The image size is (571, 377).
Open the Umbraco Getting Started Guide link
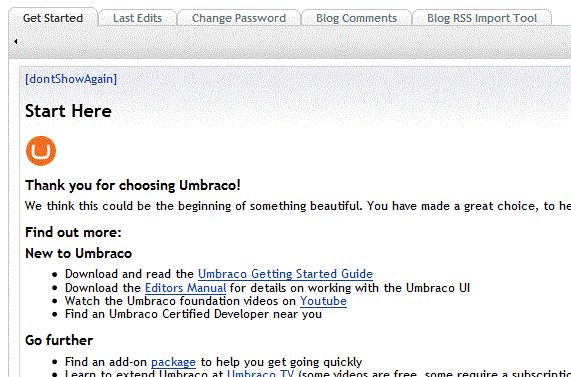tap(286, 274)
